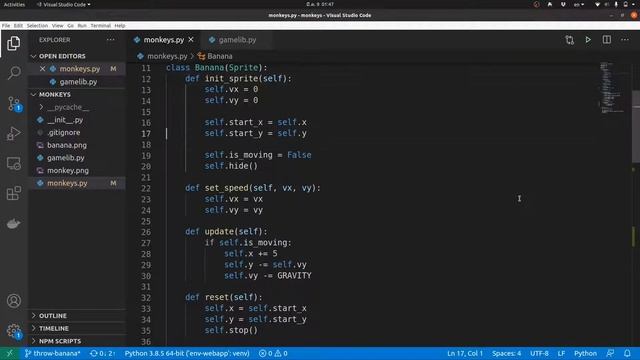Click the Open Changes compare icon
640x360 pixels.
click(569, 40)
